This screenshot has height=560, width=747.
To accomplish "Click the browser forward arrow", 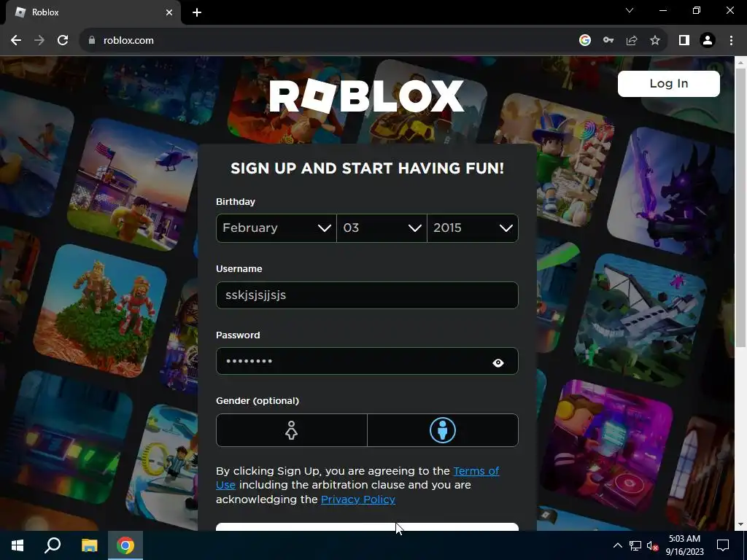I will [39, 41].
